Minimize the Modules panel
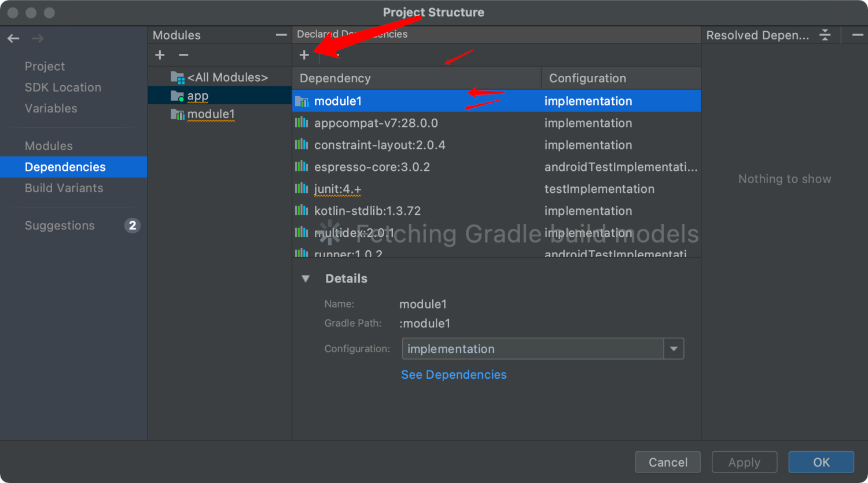868x483 pixels. [281, 35]
